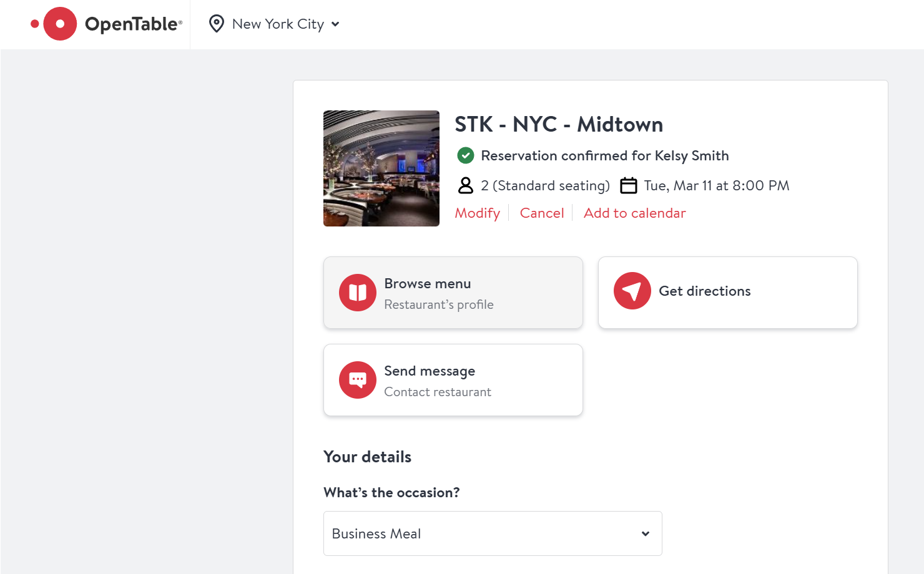
Task: Click the chevron beside New York City
Action: (336, 24)
